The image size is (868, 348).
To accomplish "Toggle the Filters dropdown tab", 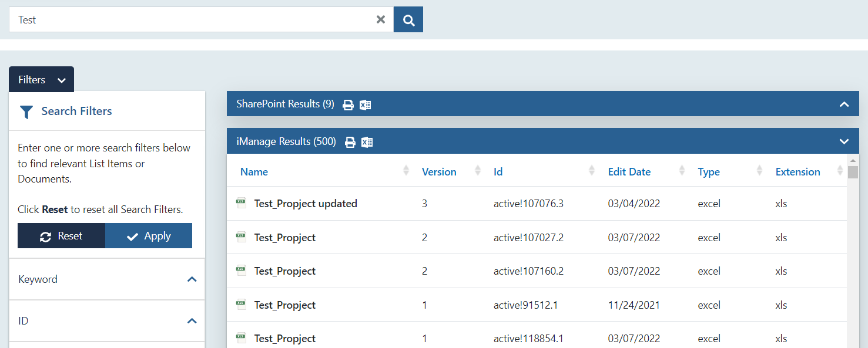I will pyautogui.click(x=41, y=80).
